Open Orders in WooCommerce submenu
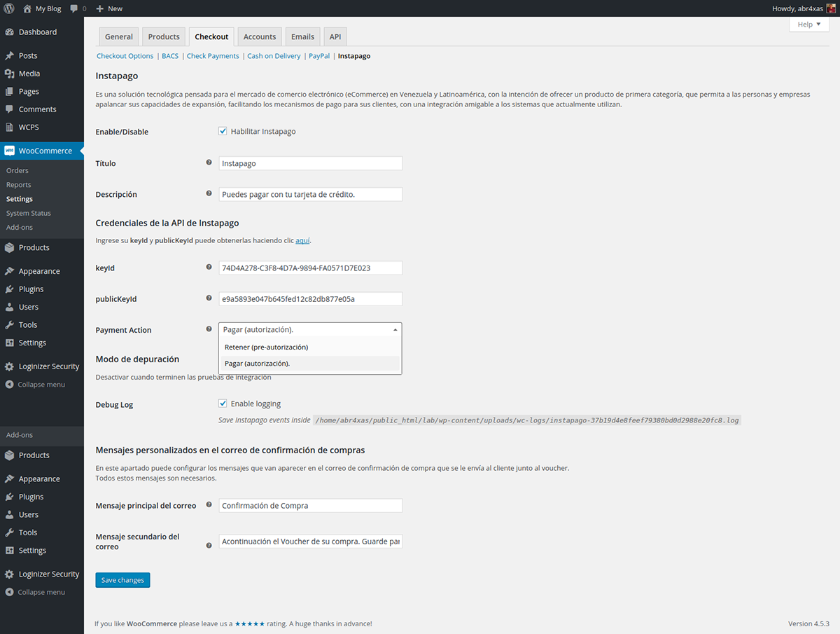 click(x=17, y=171)
